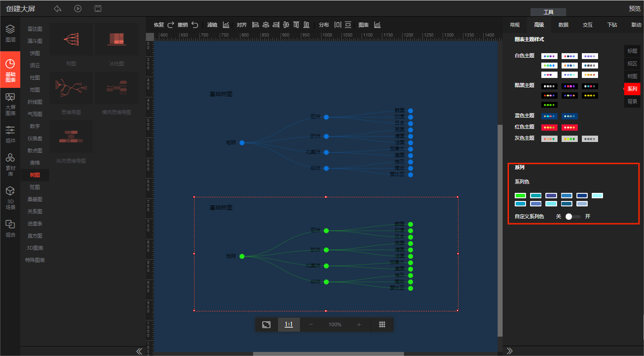Open the 大屏图表 sidebar section
Viewport: 644px width, 356px height.
coord(10,104)
